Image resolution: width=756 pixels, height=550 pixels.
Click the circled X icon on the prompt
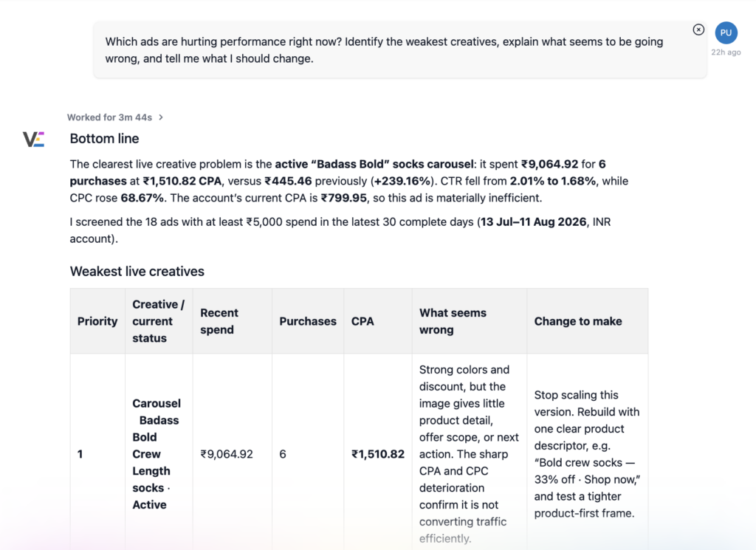pos(698,30)
